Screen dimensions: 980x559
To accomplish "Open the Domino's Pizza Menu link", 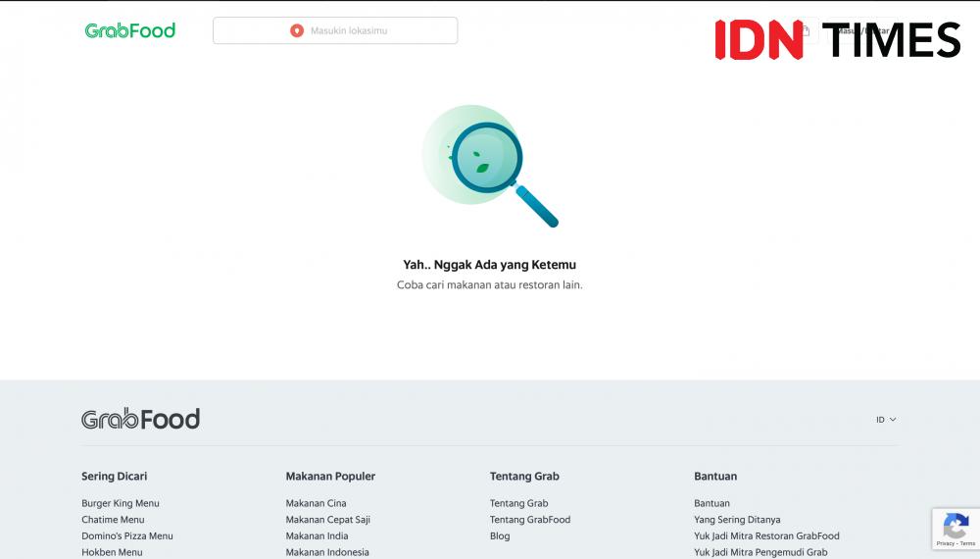I will coord(126,535).
